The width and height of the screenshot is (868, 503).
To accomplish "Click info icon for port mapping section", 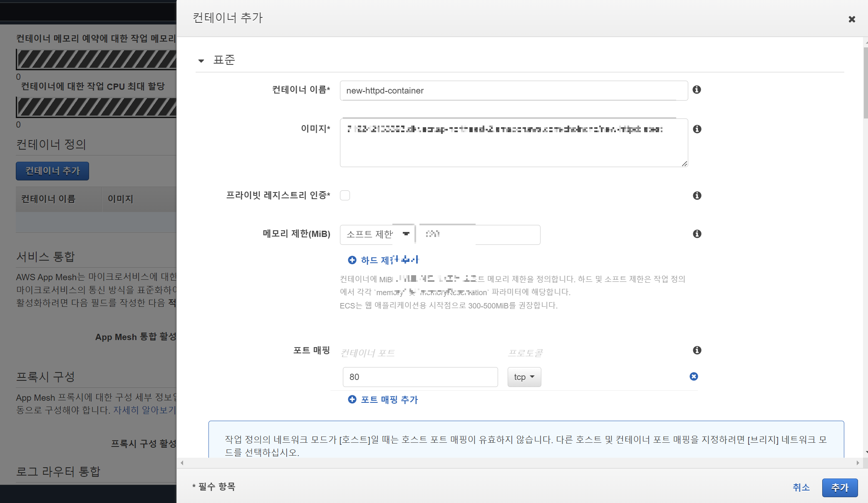I will pyautogui.click(x=697, y=350).
